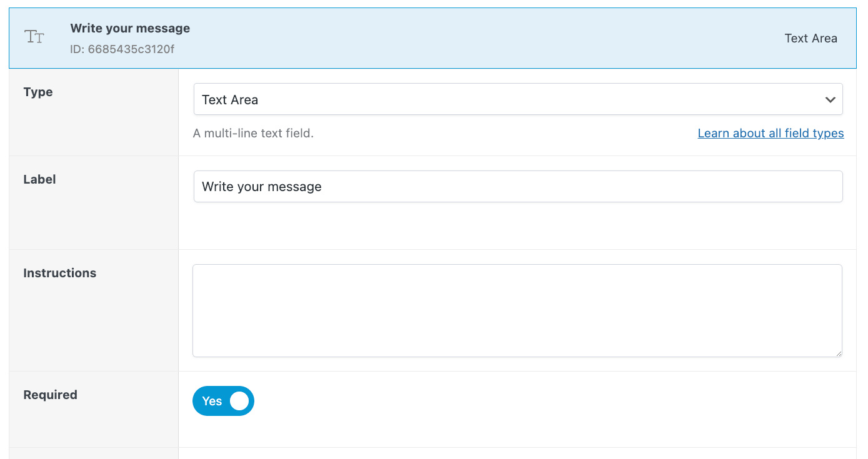Click the Label setting label
Screen dimensions: 868x459
click(x=39, y=179)
